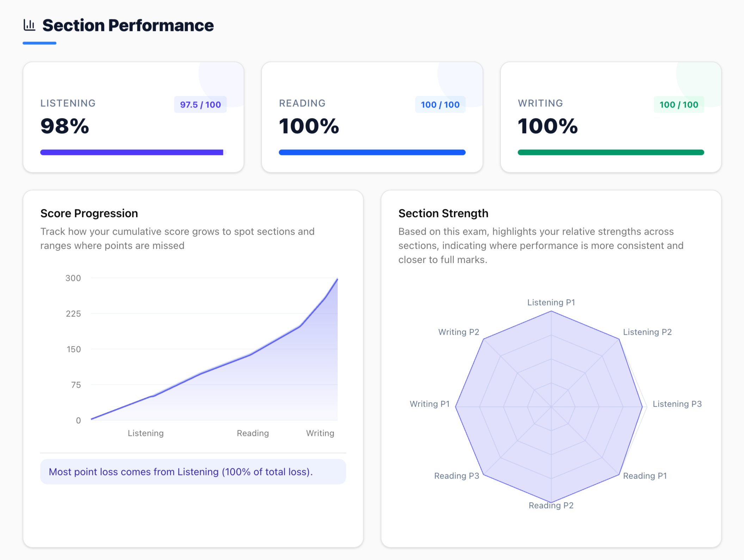The width and height of the screenshot is (744, 560).
Task: Click the purple Listening progress bar
Action: pos(132,152)
